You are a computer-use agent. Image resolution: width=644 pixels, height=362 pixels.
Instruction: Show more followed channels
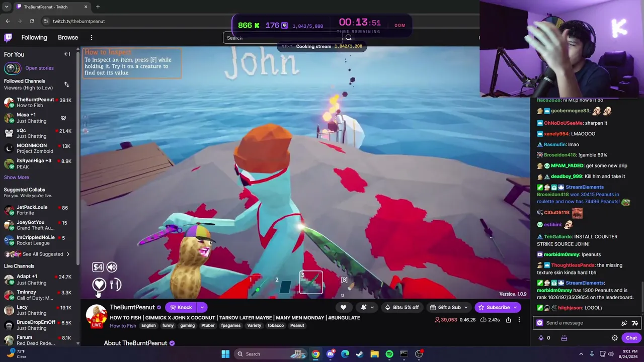coord(17,177)
